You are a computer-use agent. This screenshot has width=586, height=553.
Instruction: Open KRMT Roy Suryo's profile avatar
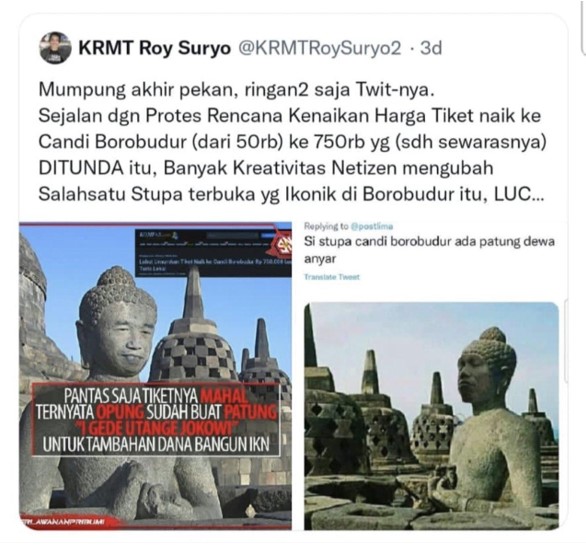[55, 48]
